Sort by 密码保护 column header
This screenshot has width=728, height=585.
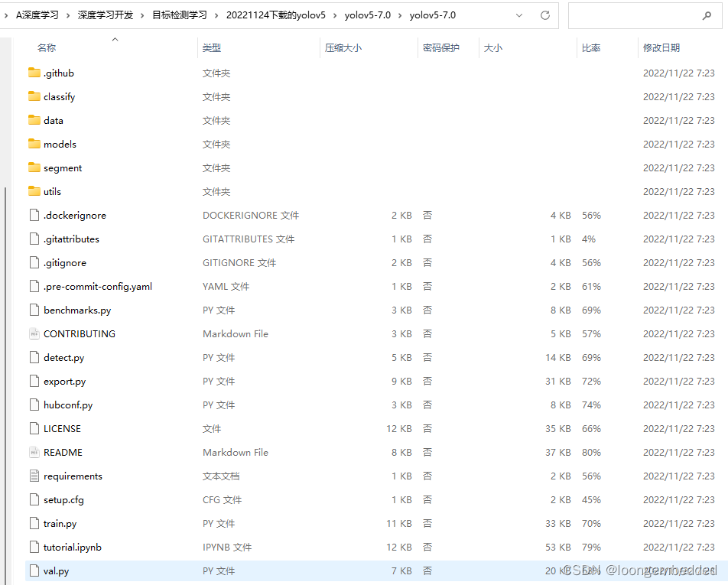coord(441,48)
